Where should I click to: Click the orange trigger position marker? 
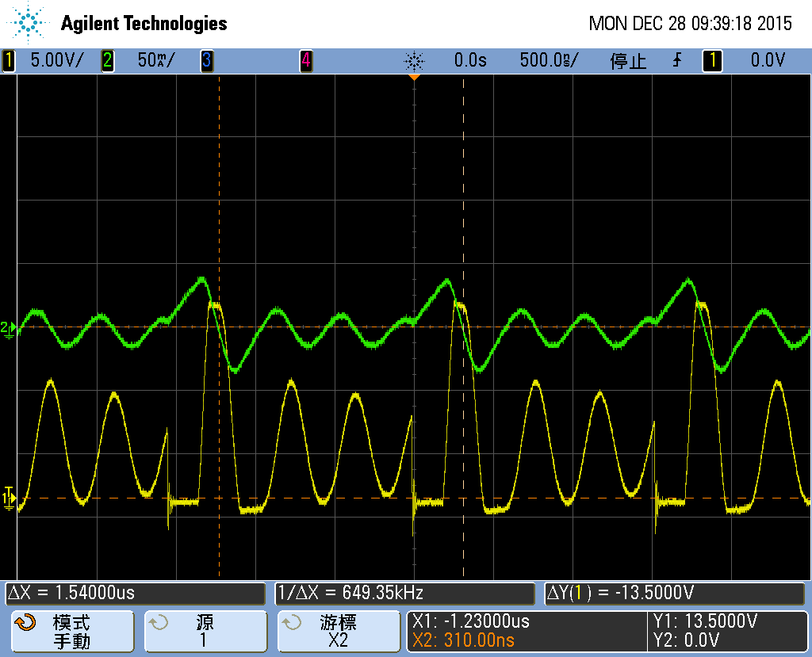pyautogui.click(x=414, y=77)
